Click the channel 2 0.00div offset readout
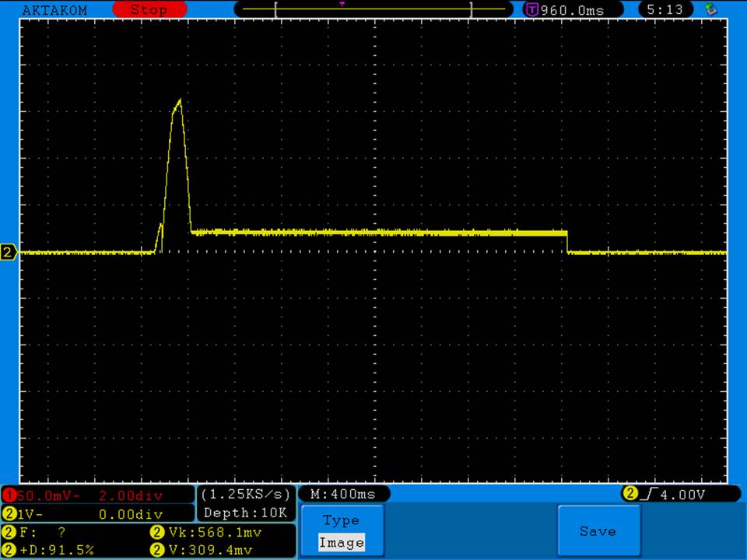This screenshot has width=747, height=560. [x=131, y=514]
